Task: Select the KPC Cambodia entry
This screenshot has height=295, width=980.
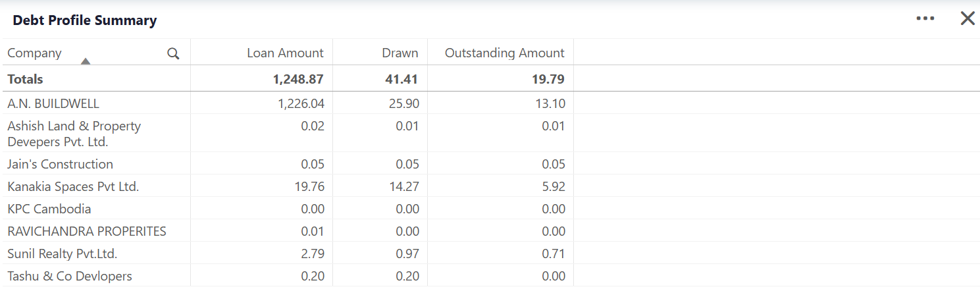Action: pyautogui.click(x=49, y=209)
